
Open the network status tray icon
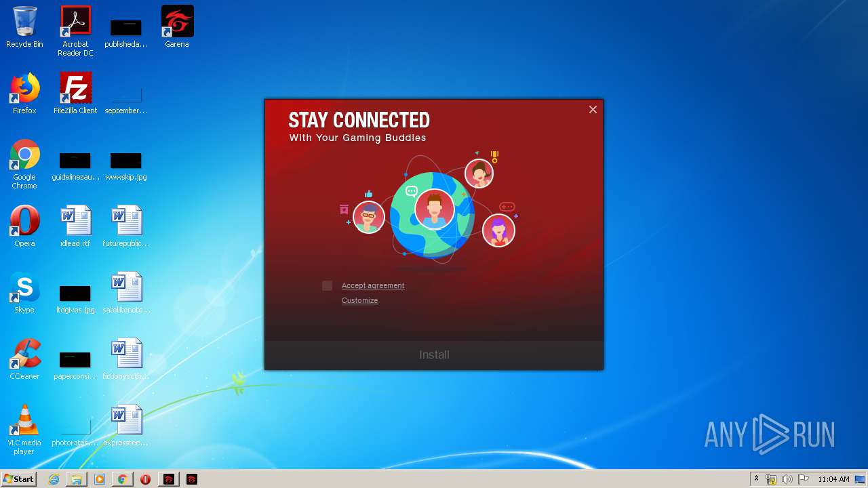click(x=771, y=479)
